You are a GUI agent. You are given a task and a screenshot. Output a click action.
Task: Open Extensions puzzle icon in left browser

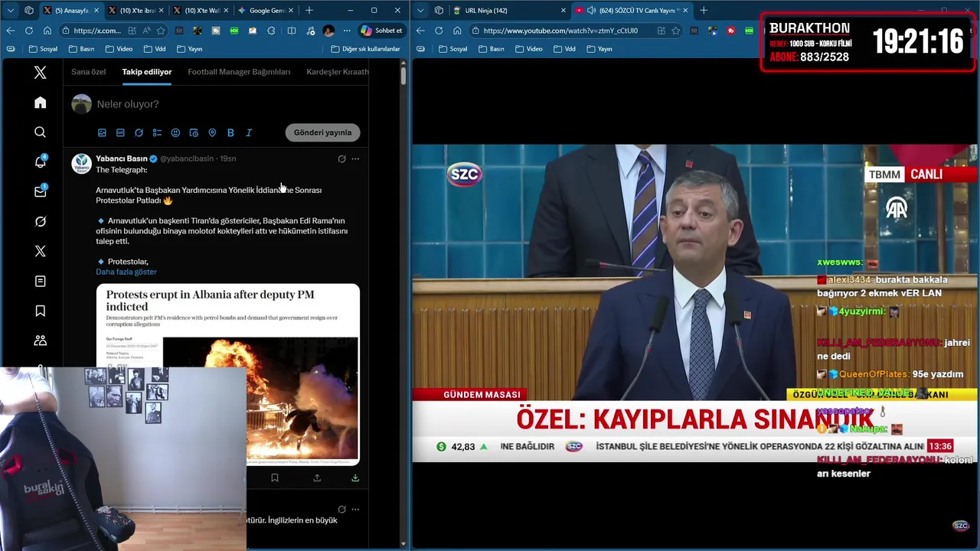(271, 31)
